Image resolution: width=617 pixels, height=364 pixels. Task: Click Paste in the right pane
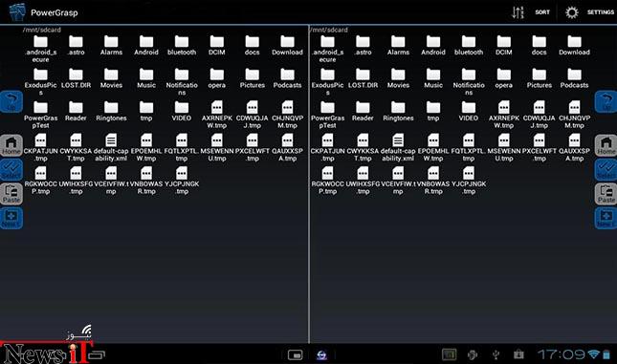[606, 194]
